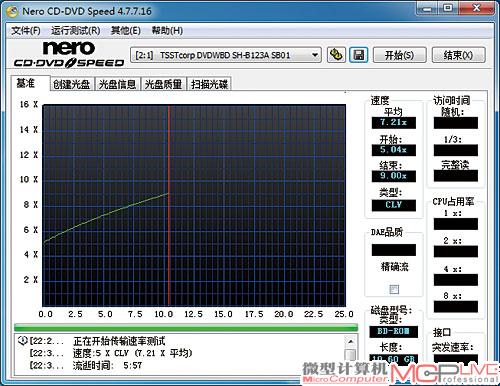The width and height of the screenshot is (500, 386).
Task: Maximize the Nero CD-DVD Speed window
Action: [448, 8]
